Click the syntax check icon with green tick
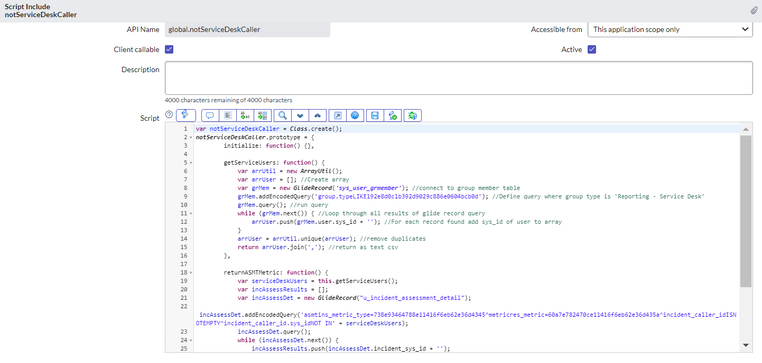This screenshot has height=363, width=762. 393,115
